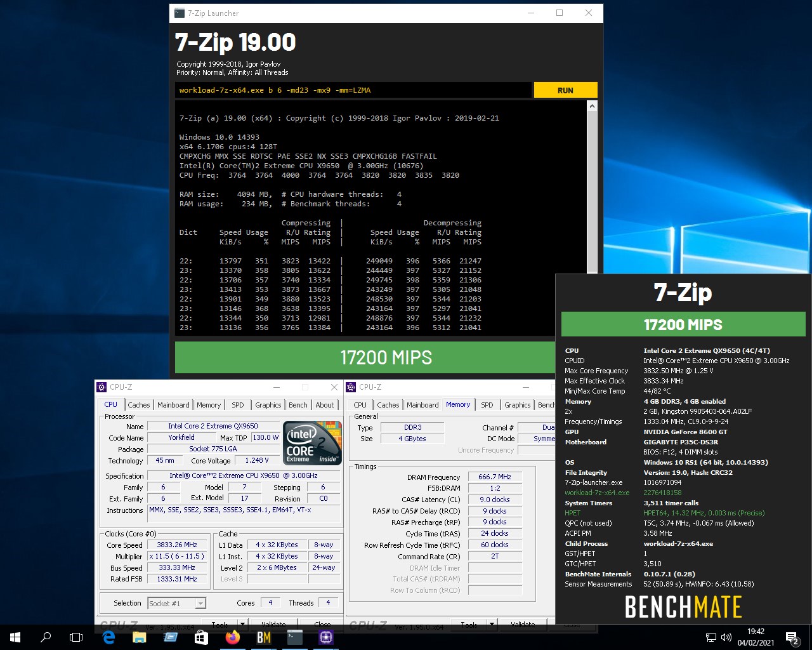Click the workload-7z-x64.exe green entry in BenchMate

coord(597,493)
